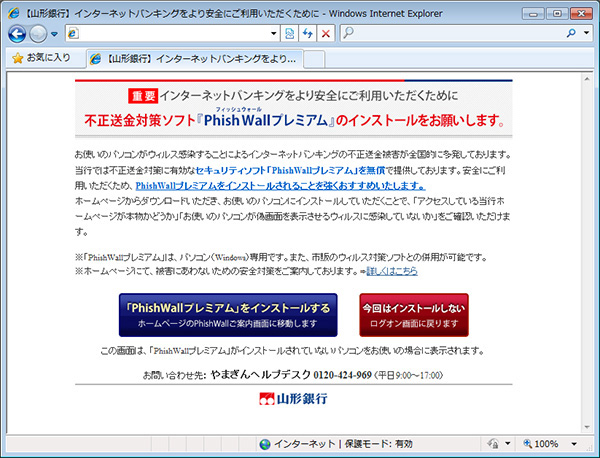The width and height of the screenshot is (600, 458).
Task: Click the 山形銀行 logo at page bottom
Action: 293,399
